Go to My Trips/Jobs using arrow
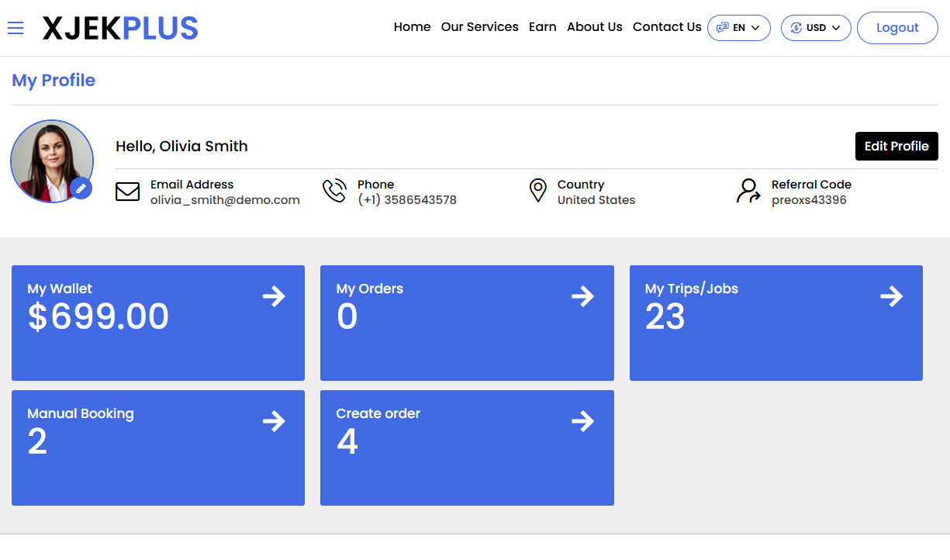Viewport: 950px width, 560px height. [x=891, y=296]
